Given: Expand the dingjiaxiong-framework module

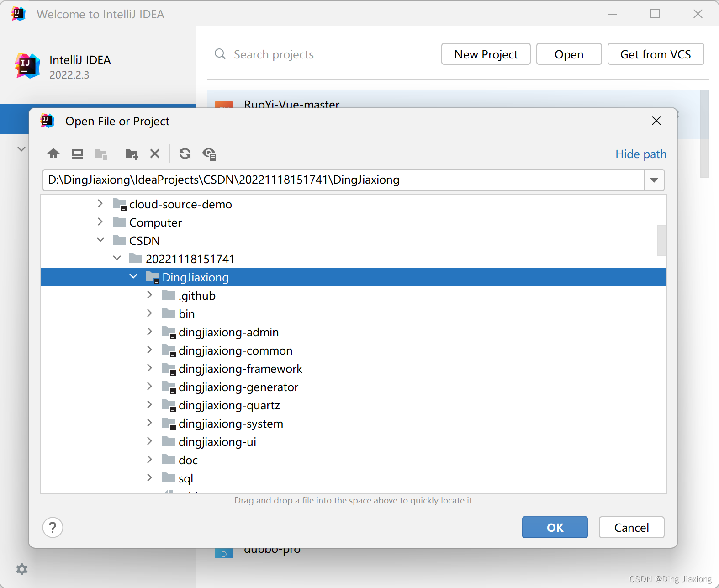Looking at the screenshot, I should click(x=149, y=368).
